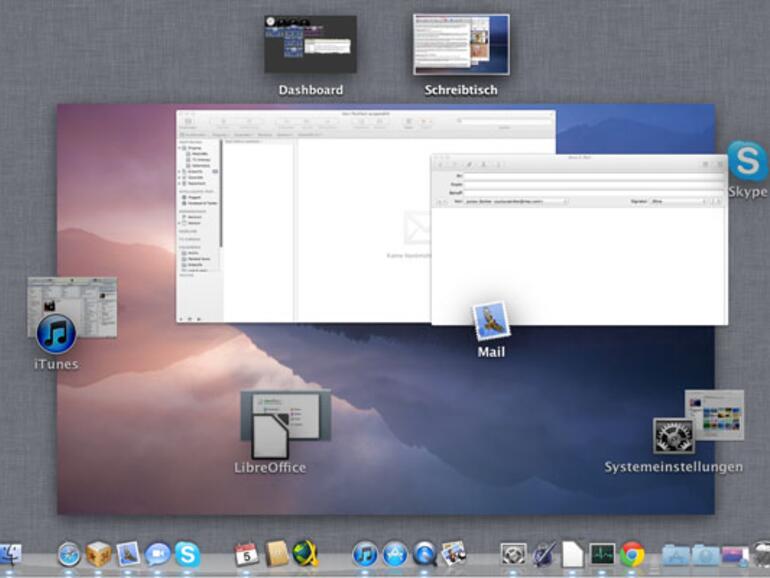Screen dimensions: 770x578
Task: Open the Dashboard space thumbnail
Action: coord(310,44)
